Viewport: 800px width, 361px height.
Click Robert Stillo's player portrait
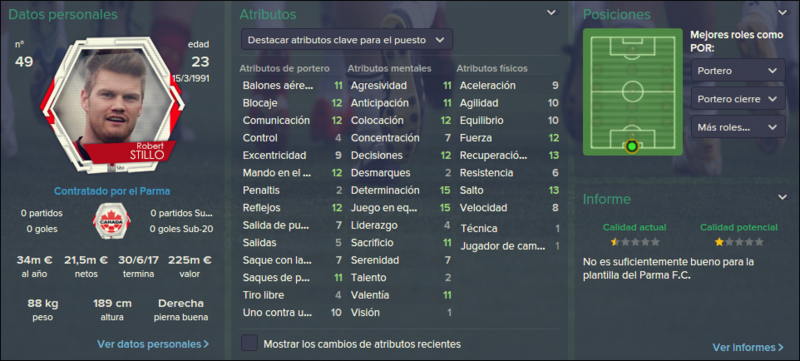tap(112, 105)
